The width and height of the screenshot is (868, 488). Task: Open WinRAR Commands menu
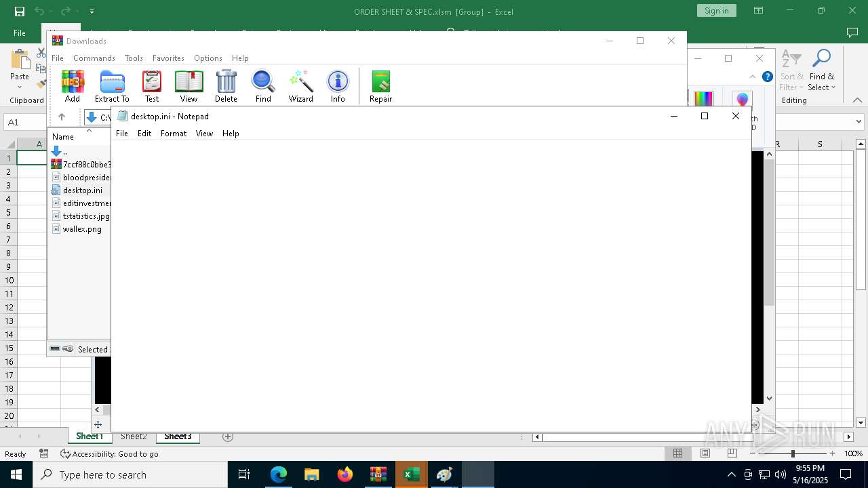coord(94,58)
